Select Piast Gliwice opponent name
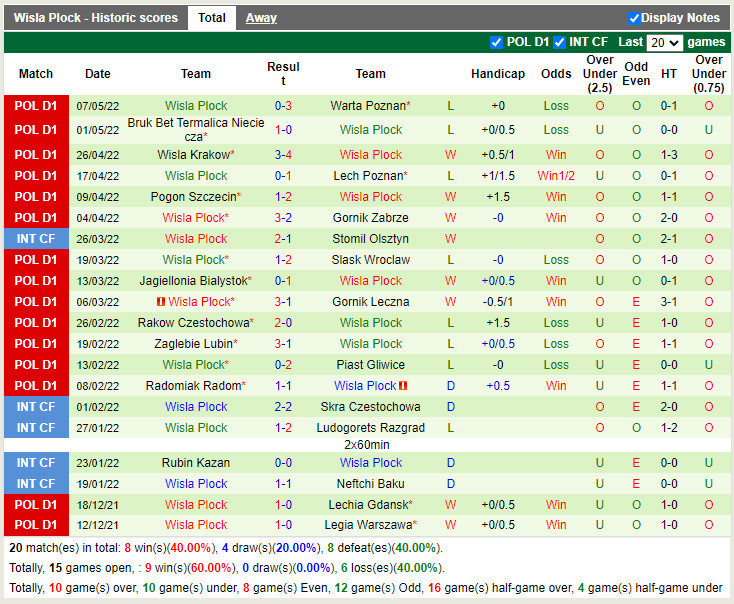This screenshot has height=604, width=734. pyautogui.click(x=370, y=365)
